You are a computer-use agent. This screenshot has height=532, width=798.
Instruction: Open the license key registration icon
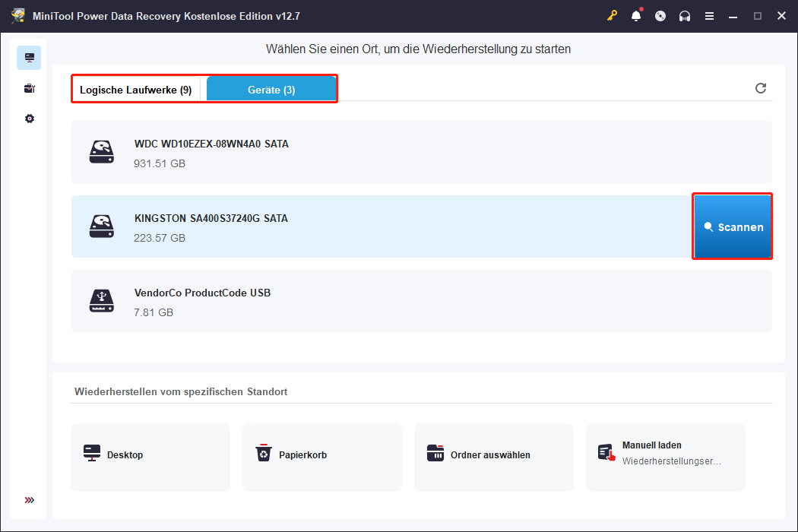pyautogui.click(x=613, y=15)
